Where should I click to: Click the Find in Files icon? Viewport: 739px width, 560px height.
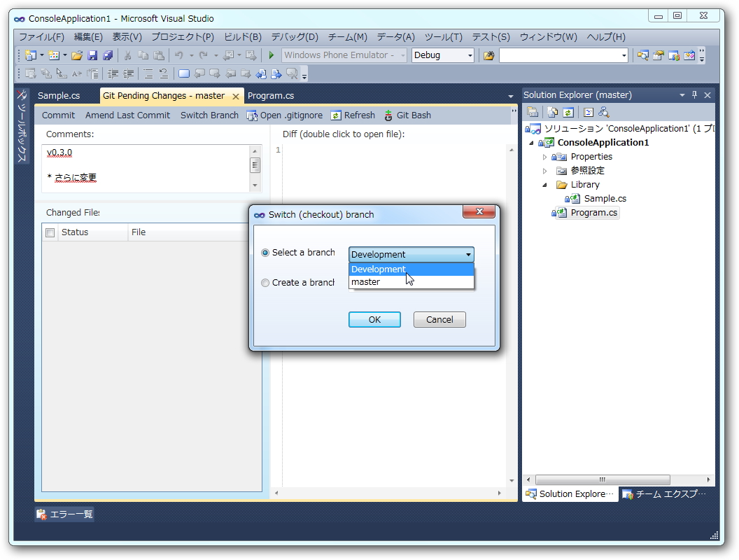(x=488, y=55)
